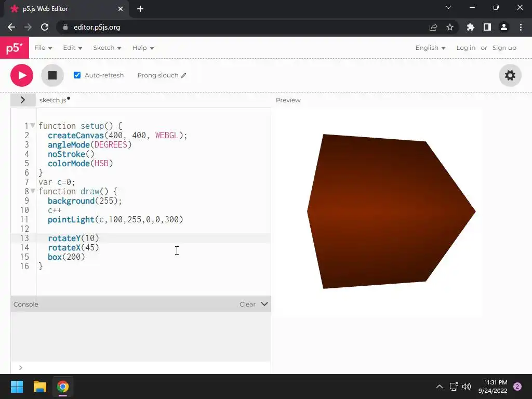
Task: Bookmark this page with star icon
Action: coord(450,27)
